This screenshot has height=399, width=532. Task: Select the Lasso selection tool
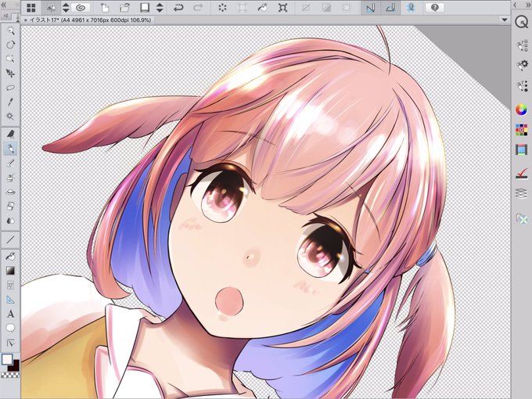[x=10, y=88]
